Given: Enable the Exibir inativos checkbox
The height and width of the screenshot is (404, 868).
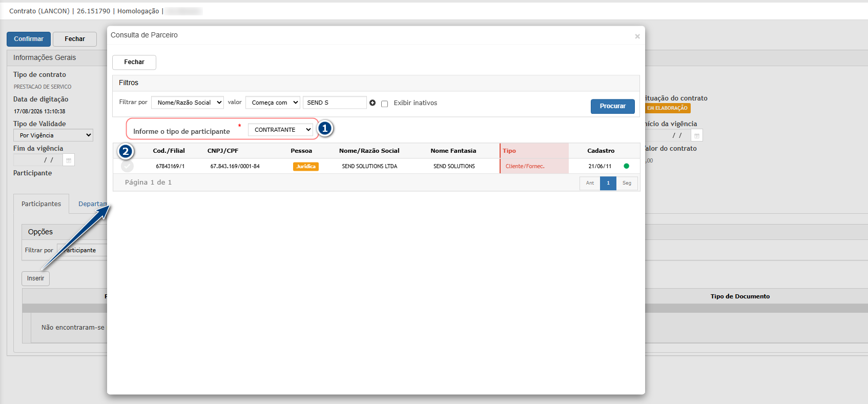Looking at the screenshot, I should pyautogui.click(x=385, y=104).
